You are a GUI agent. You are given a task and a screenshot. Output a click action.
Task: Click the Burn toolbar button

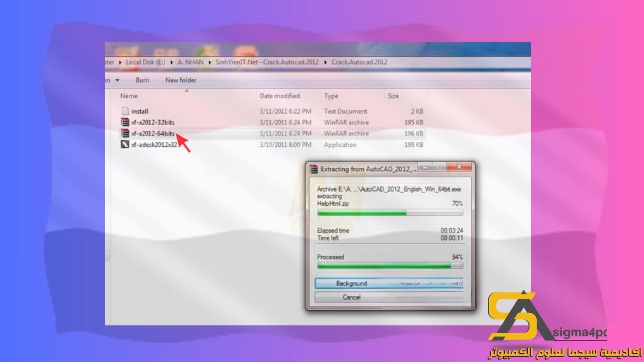coord(142,80)
